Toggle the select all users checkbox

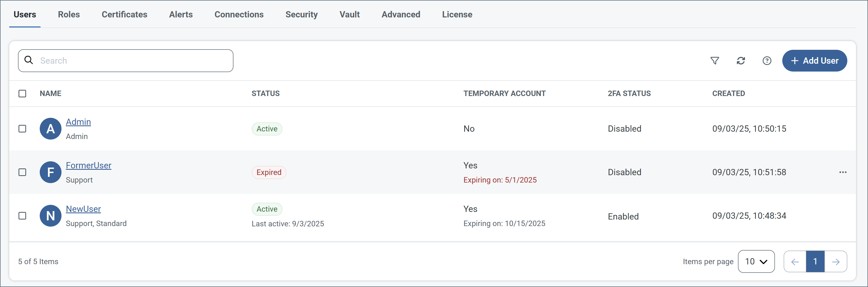coord(22,93)
